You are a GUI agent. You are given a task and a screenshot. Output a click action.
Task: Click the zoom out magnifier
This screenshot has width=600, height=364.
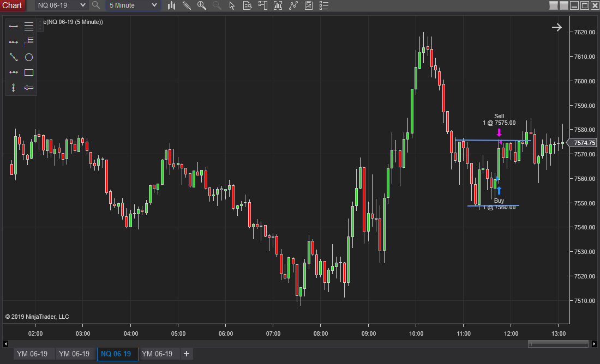point(217,5)
